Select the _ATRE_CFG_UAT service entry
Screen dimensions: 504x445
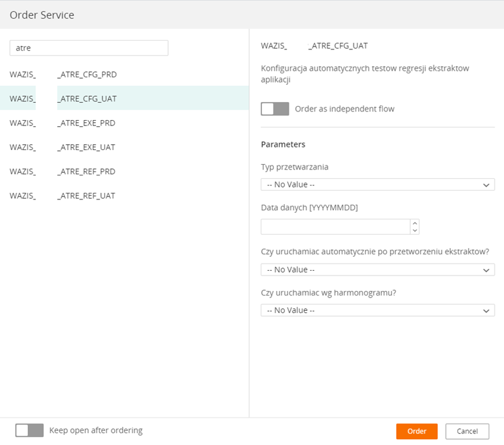pos(125,99)
